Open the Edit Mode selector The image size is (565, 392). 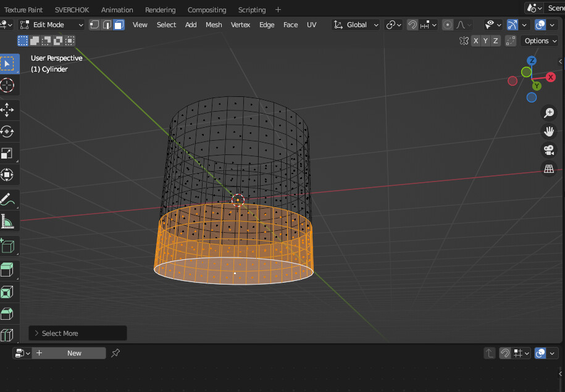51,24
